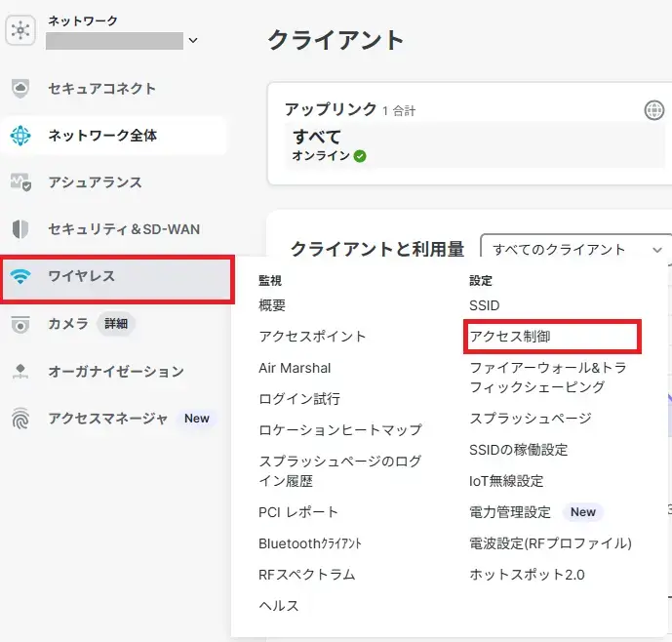Expand the network selector chevron
The width and height of the screenshot is (672, 642).
(x=193, y=41)
